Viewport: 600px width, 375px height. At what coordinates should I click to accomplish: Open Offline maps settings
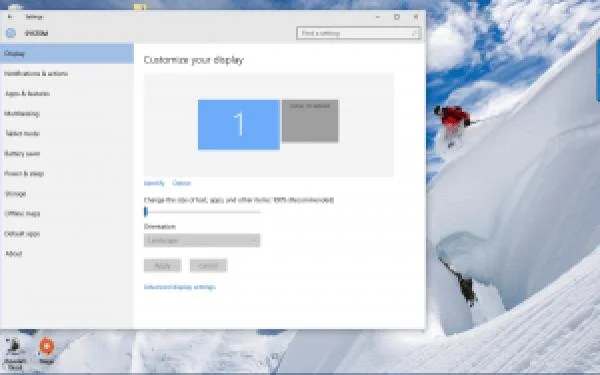click(x=67, y=214)
